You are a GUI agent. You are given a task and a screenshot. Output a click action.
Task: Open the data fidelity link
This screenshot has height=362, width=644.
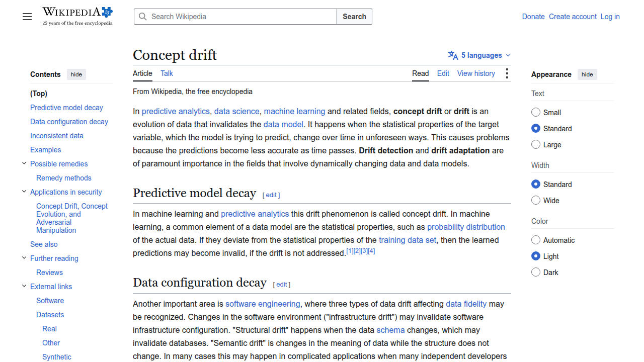tap(466, 304)
